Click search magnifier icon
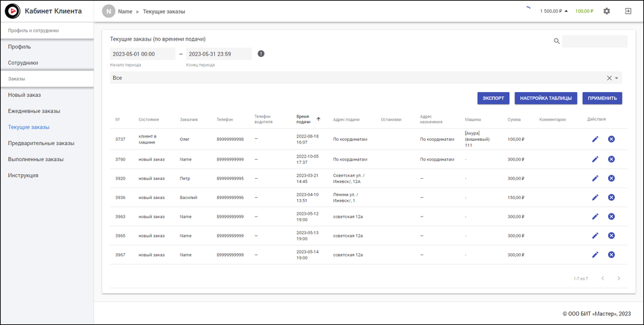644x325 pixels. 557,41
